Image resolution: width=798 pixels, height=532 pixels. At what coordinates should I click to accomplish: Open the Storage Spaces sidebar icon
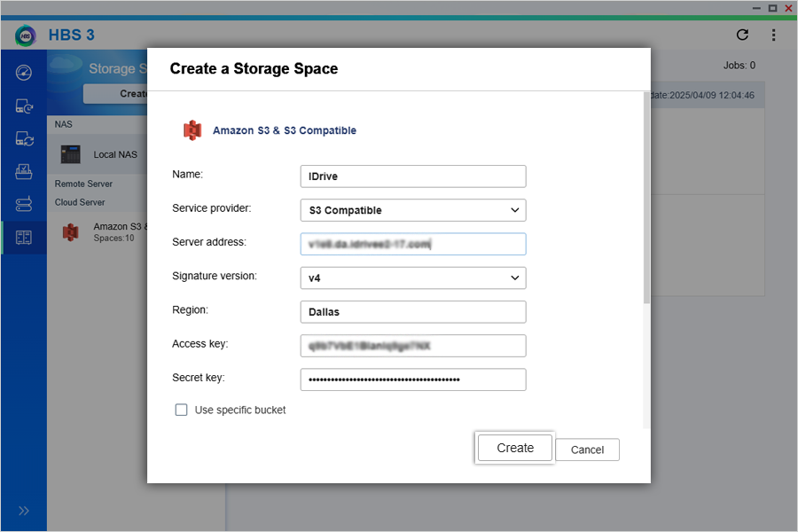point(23,238)
